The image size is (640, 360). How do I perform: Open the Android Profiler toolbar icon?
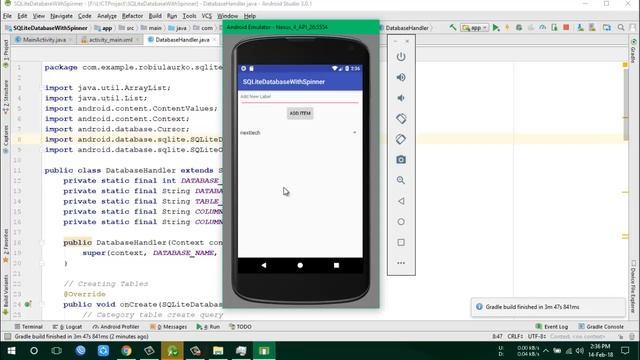point(542,28)
